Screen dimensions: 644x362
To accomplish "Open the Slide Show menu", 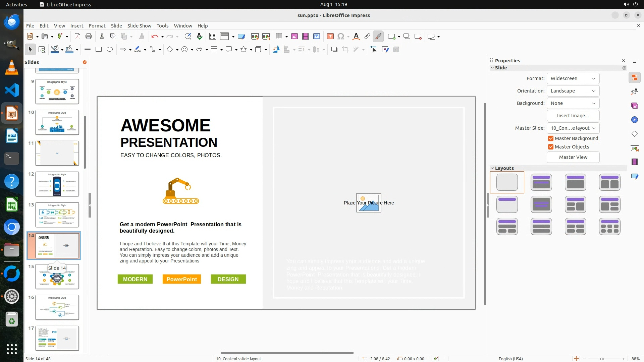I will [x=139, y=26].
